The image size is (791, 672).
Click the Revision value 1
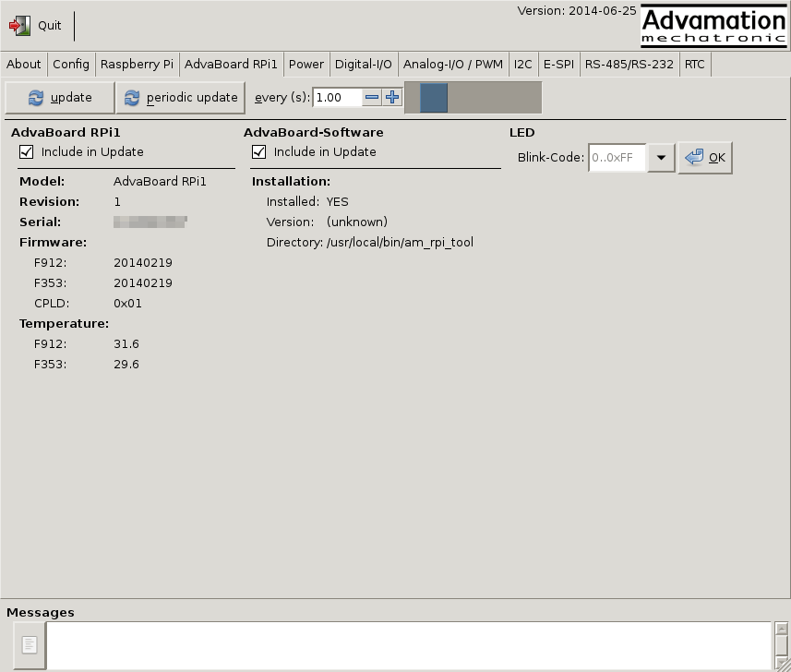[x=117, y=202]
